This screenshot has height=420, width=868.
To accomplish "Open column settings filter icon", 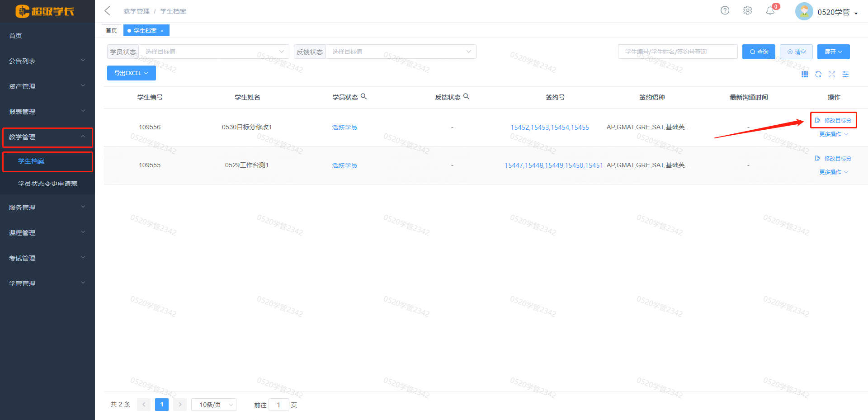I will pos(845,74).
